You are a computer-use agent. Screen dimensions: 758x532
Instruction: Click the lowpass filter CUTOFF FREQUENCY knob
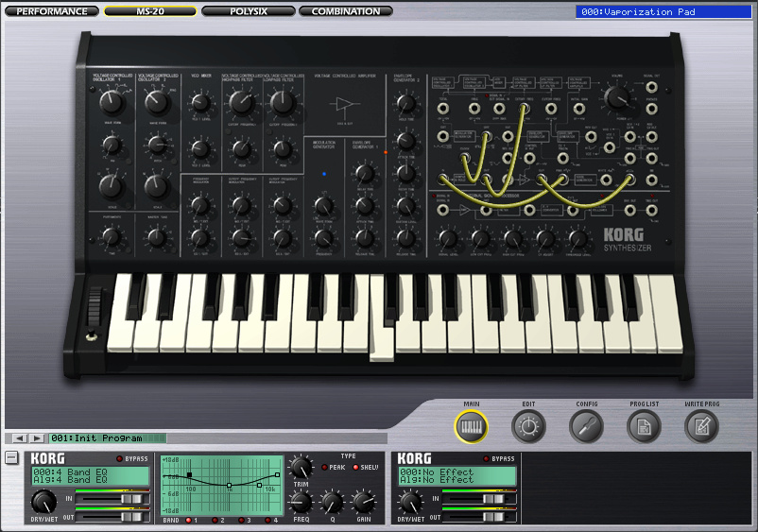283,103
